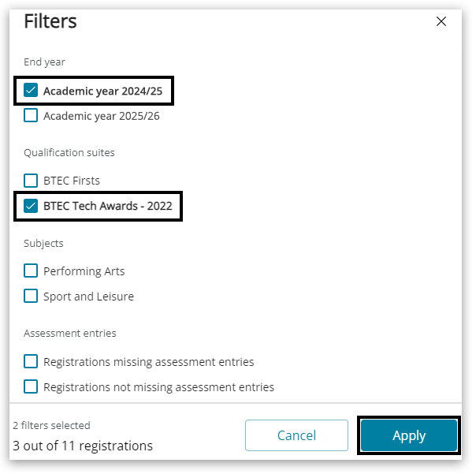Click the '2 filters selected' text
The width and height of the screenshot is (476, 474).
coord(51,426)
